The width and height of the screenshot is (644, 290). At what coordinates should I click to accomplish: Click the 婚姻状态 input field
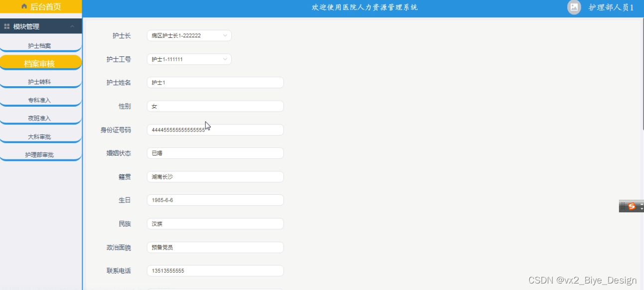215,153
